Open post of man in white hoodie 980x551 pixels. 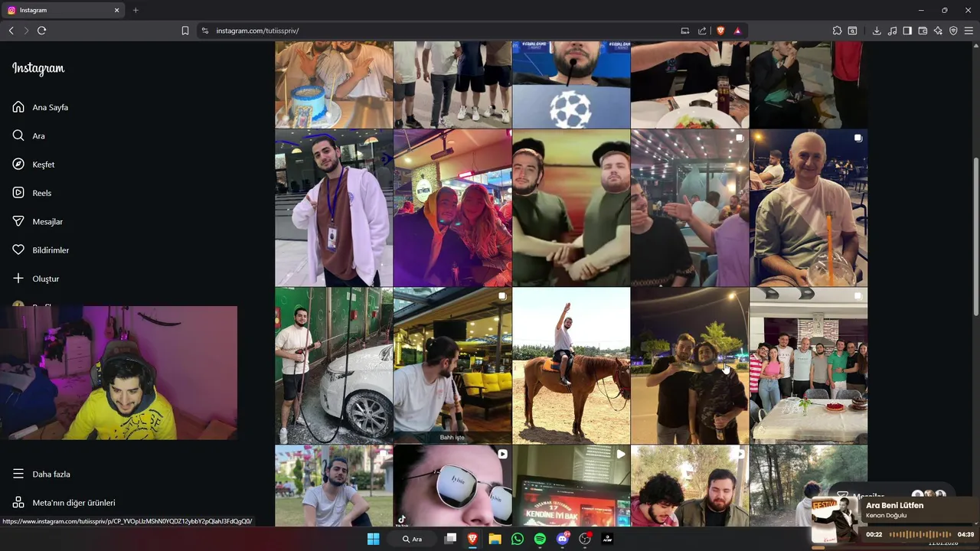[334, 207]
